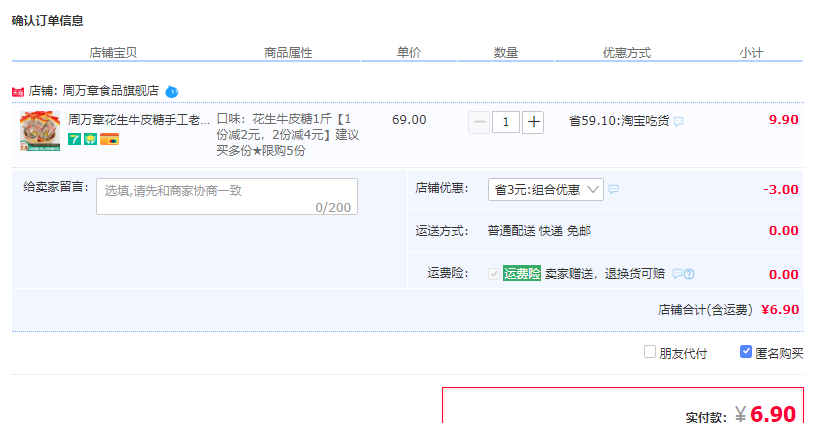Expand the 省3元:组合优惠 dropdown
Viewport: 816px width, 423px height.
pos(546,189)
